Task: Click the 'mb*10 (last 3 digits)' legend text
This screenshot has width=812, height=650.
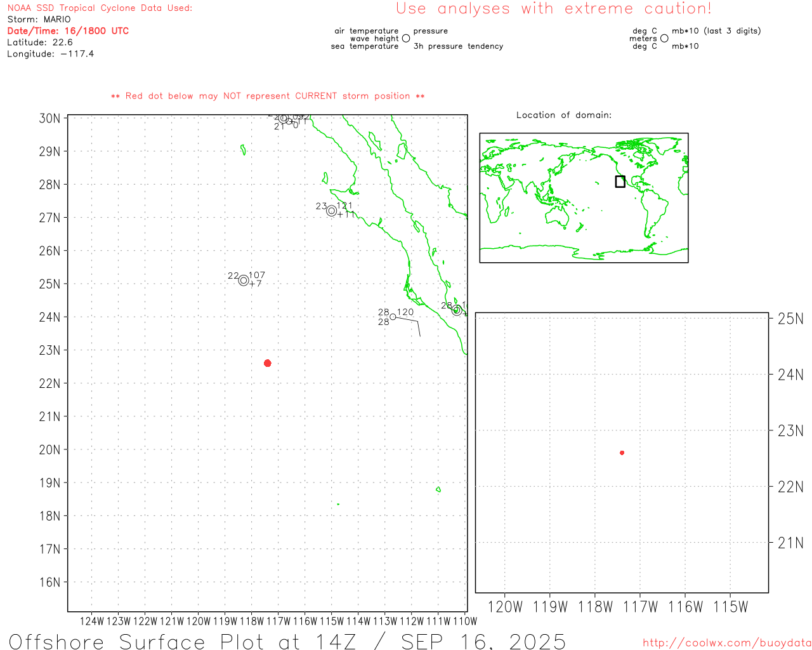Action: pos(716,31)
